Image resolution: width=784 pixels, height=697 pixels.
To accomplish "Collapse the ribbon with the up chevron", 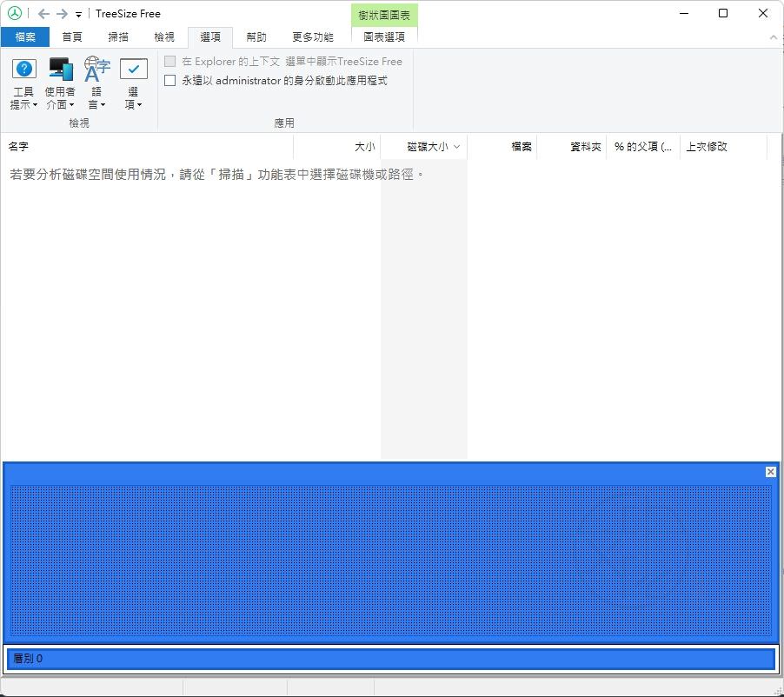I will coord(773,37).
